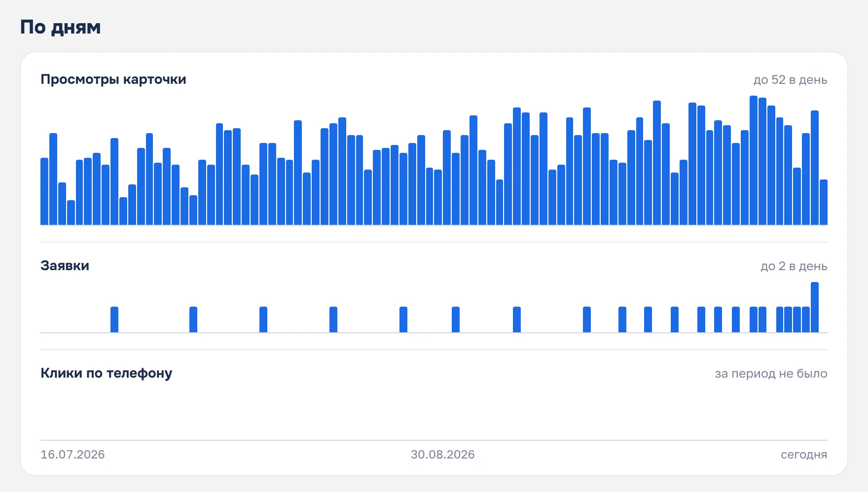Click the до 52 в день label
This screenshot has height=492, width=868.
790,80
